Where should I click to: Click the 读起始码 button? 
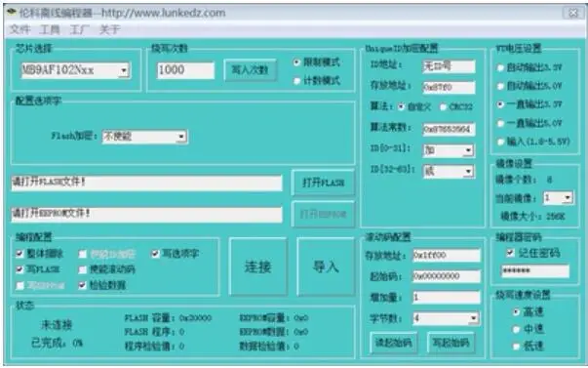coord(393,343)
